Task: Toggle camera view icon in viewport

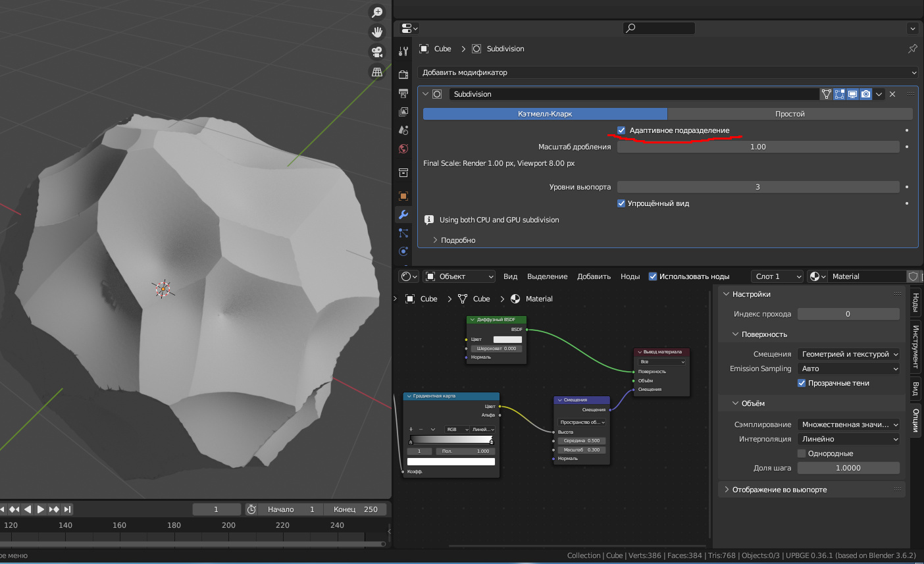Action: (x=377, y=52)
